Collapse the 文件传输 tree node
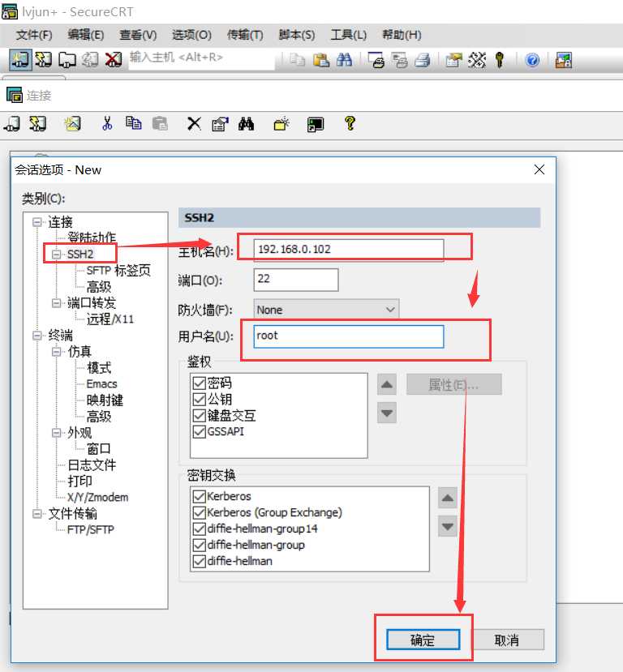The width and height of the screenshot is (623, 672). click(37, 513)
